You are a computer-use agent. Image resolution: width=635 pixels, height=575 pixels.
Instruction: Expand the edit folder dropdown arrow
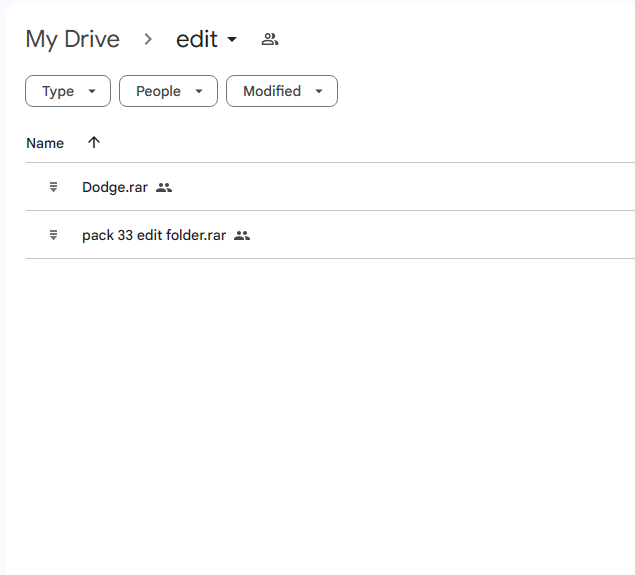click(x=232, y=39)
